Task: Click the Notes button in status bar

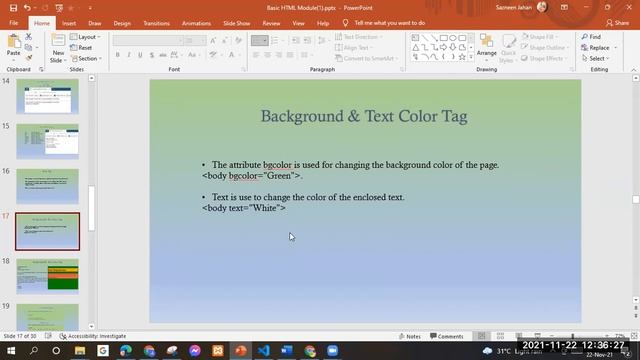Action: [409, 336]
